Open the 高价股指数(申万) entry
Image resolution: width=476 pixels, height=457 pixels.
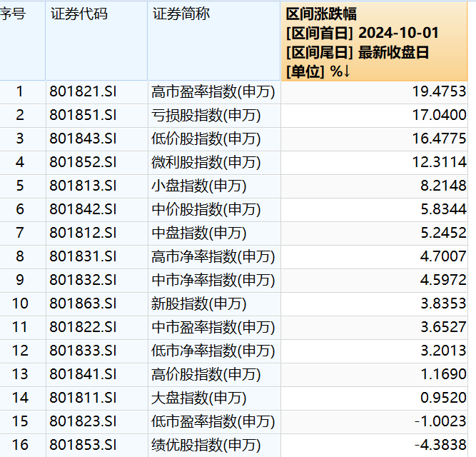click(206, 374)
